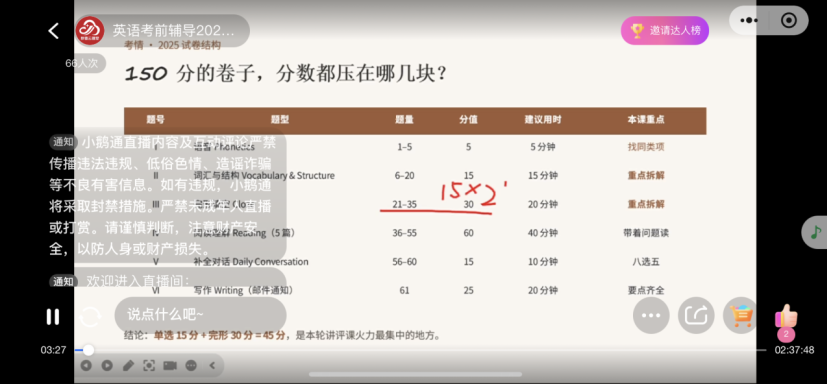Click the 题型 column header
Screen dimensions: 827x384
tap(280, 120)
